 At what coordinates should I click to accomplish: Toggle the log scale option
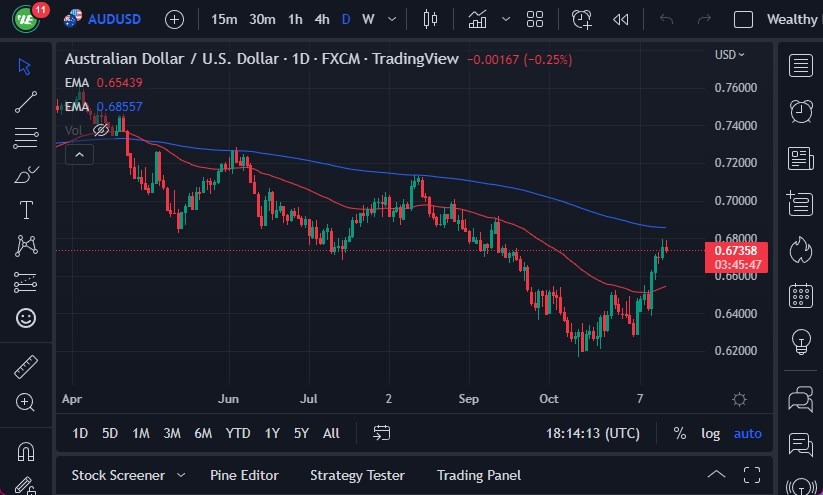(x=710, y=433)
